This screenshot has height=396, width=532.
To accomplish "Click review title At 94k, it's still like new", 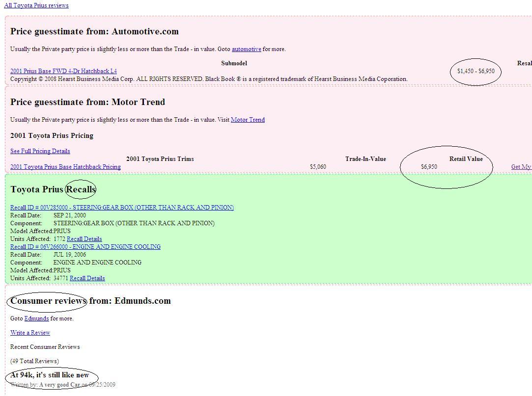I will pos(50,374).
